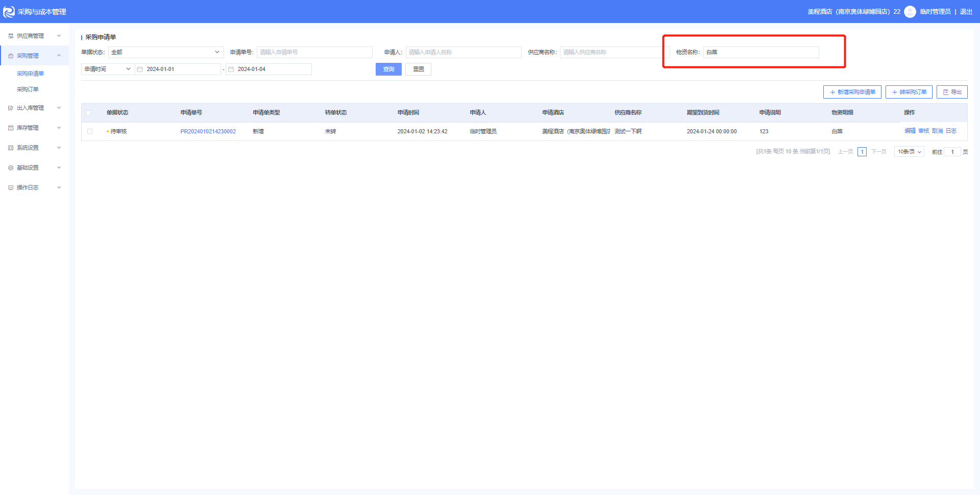Click cell 2024-01-24 00:00:00

[x=712, y=131]
